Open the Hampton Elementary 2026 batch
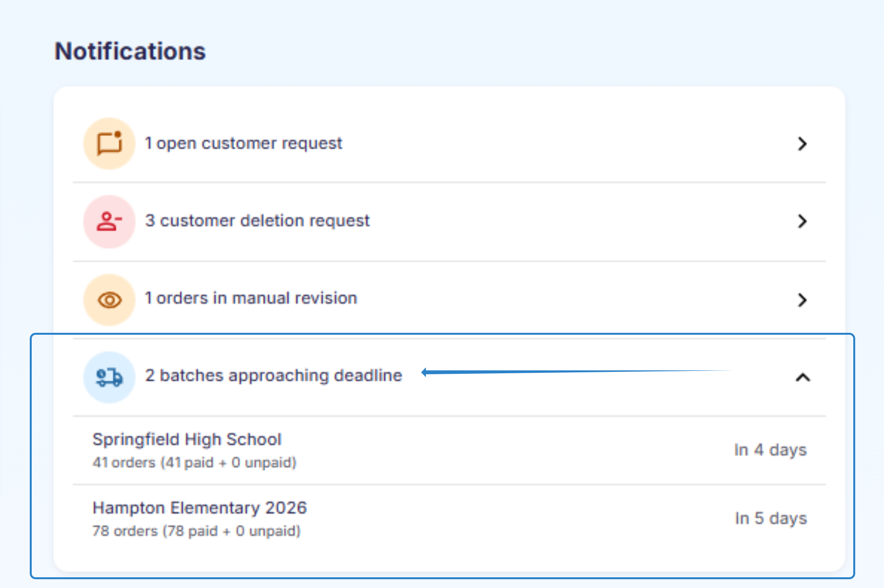 (x=200, y=508)
